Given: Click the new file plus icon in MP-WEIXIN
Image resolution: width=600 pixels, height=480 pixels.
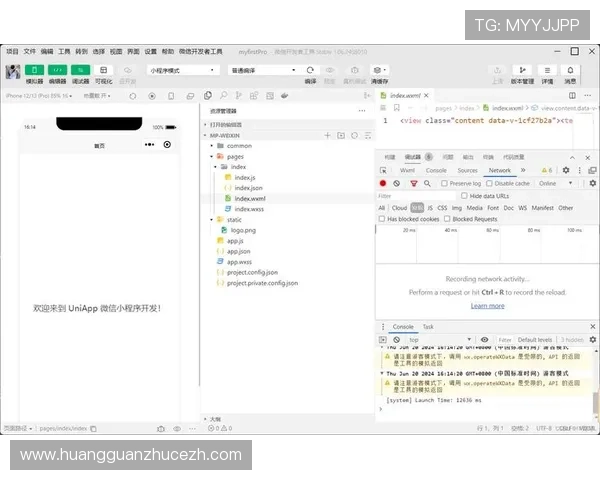Looking at the screenshot, I should coord(327,136).
